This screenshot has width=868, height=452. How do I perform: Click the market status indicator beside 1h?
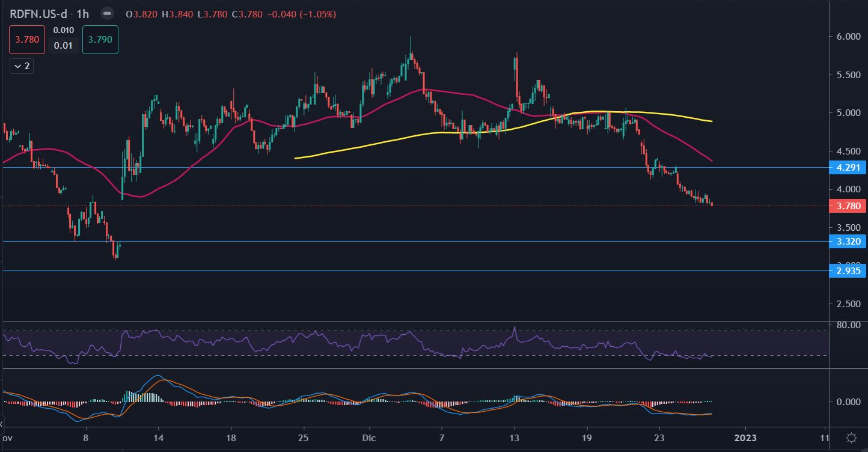point(106,14)
